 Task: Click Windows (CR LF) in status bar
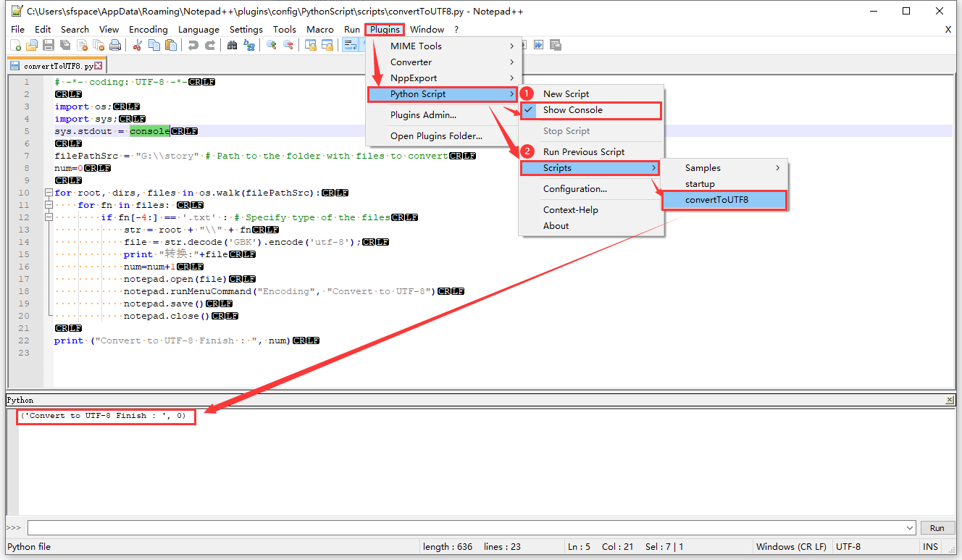[792, 547]
